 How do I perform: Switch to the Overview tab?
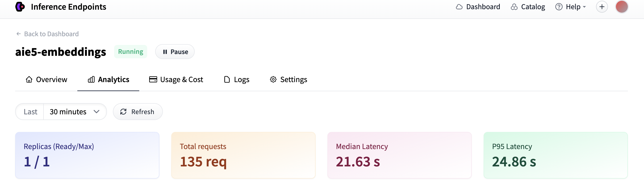46,80
